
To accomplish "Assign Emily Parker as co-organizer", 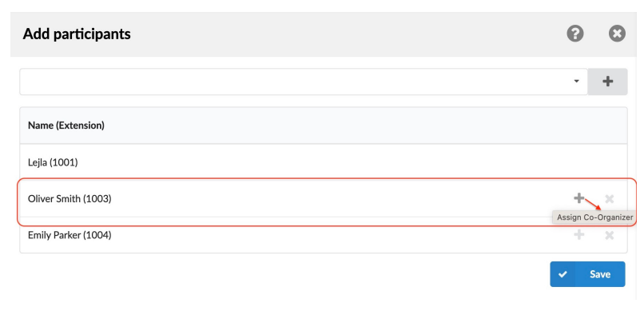I will point(578,235).
